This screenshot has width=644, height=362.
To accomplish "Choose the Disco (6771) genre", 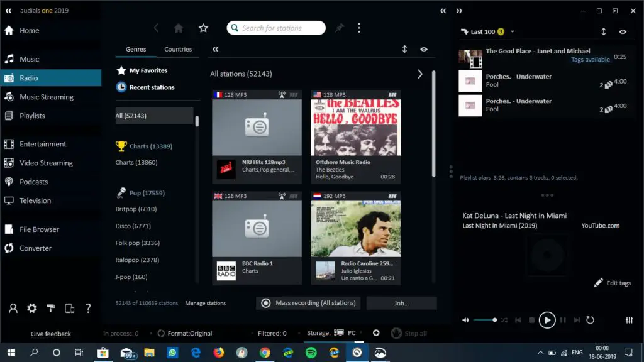I will (133, 226).
